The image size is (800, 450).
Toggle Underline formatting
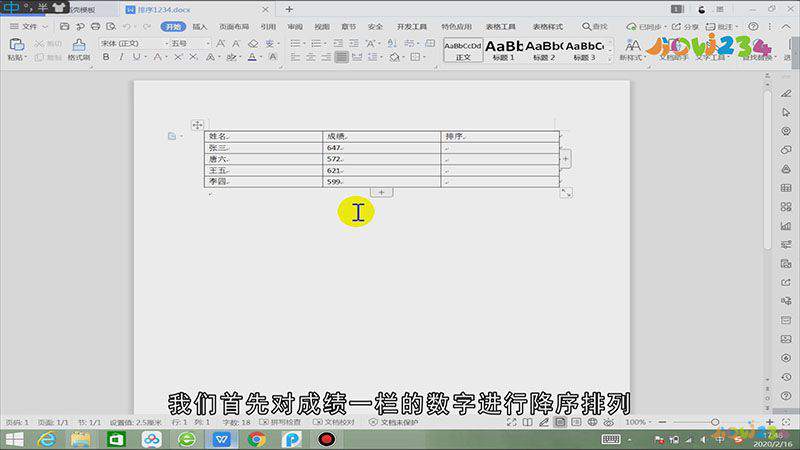coord(136,57)
